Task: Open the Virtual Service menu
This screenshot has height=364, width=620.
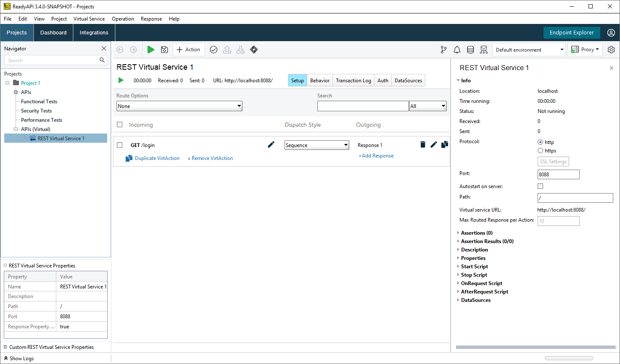Action: click(89, 19)
